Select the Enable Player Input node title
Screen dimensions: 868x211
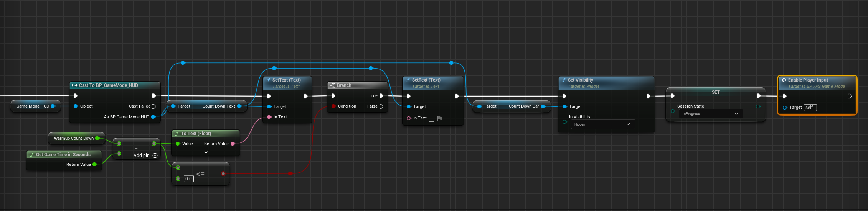pos(808,80)
